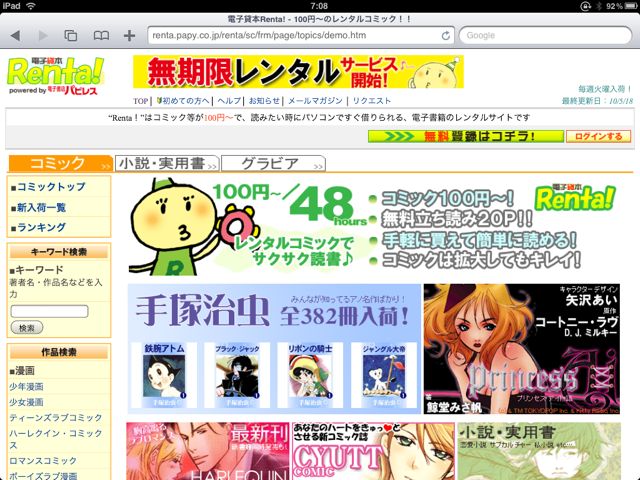
Task: Reload the page with the refresh icon
Action: click(446, 36)
